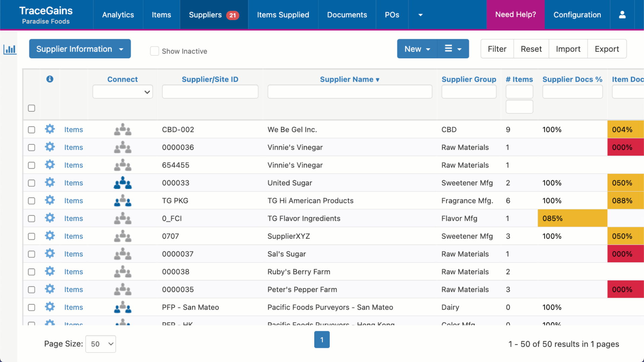Sort by Supplier Group column header

469,79
